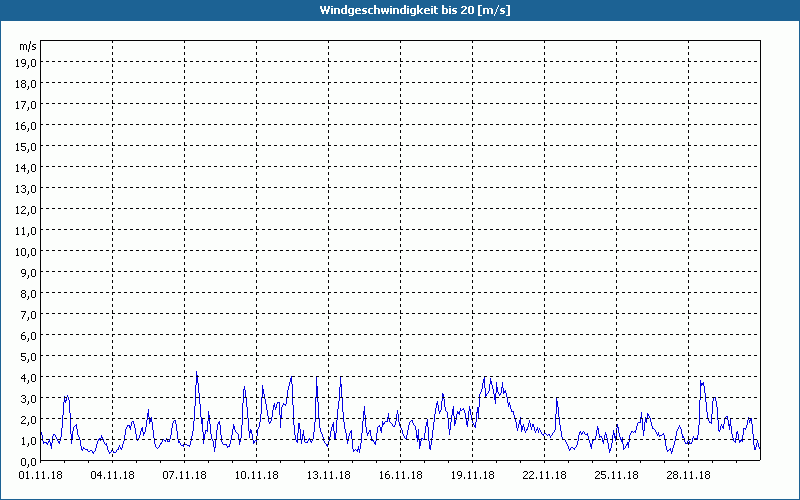Click the y-axis value 18,0
Image resolution: width=800 pixels, height=500 pixels.
click(26, 84)
